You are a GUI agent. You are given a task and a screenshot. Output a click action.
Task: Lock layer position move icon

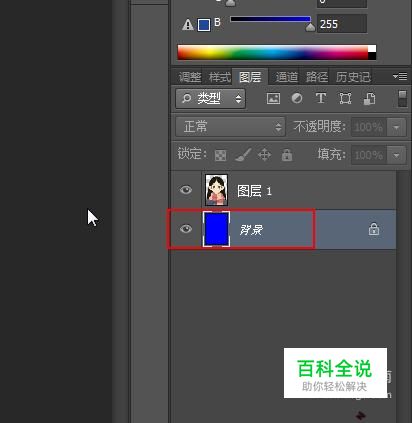tap(264, 155)
